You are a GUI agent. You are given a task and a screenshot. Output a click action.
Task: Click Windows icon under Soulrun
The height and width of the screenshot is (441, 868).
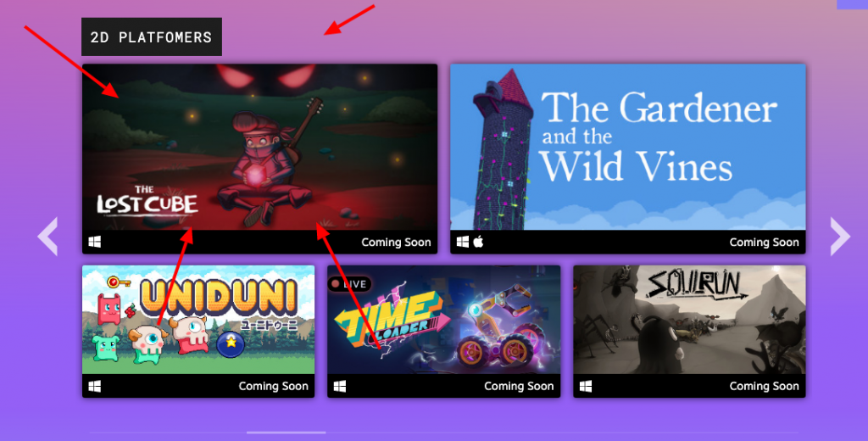pyautogui.click(x=586, y=386)
